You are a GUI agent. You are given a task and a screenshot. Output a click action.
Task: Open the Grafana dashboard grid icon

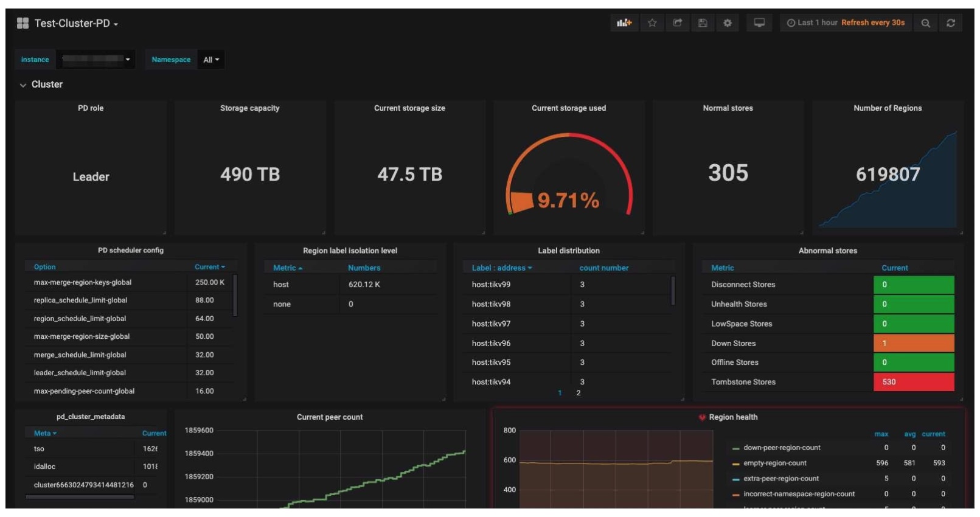(x=23, y=23)
